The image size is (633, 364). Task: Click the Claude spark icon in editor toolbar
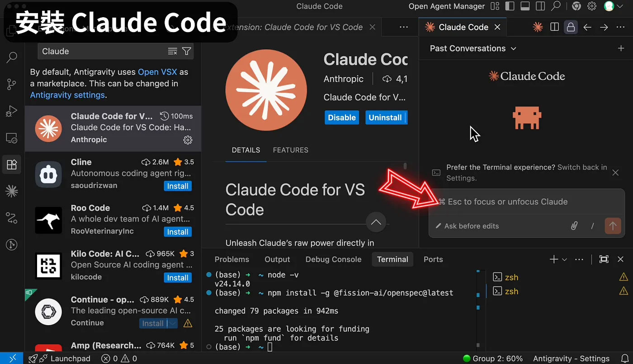(538, 27)
